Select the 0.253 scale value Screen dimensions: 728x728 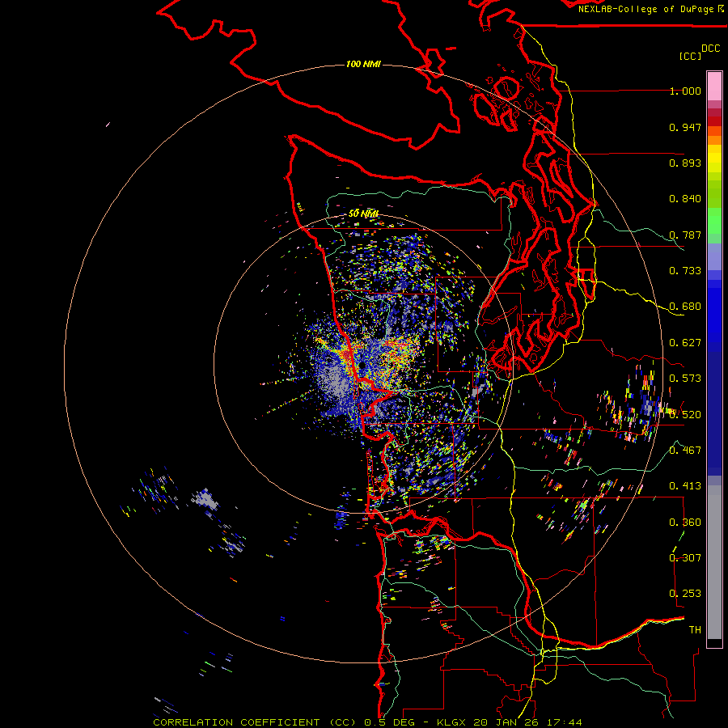tap(685, 594)
